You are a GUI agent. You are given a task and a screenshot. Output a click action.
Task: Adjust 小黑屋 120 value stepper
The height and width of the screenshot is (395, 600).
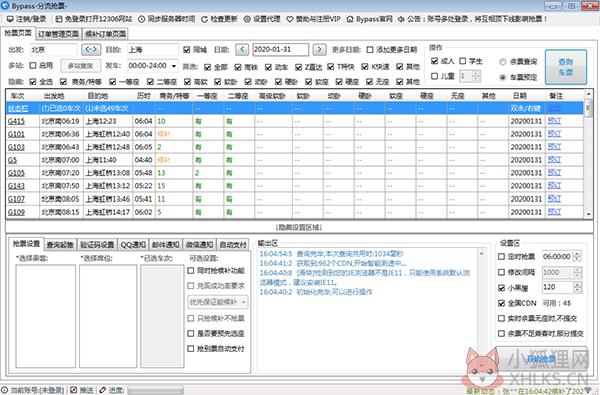[x=577, y=287]
